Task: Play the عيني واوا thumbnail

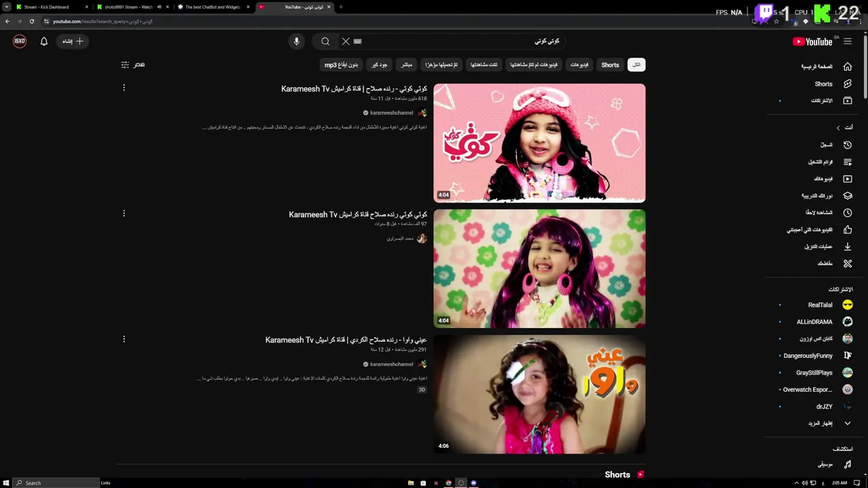Action: 540,394
